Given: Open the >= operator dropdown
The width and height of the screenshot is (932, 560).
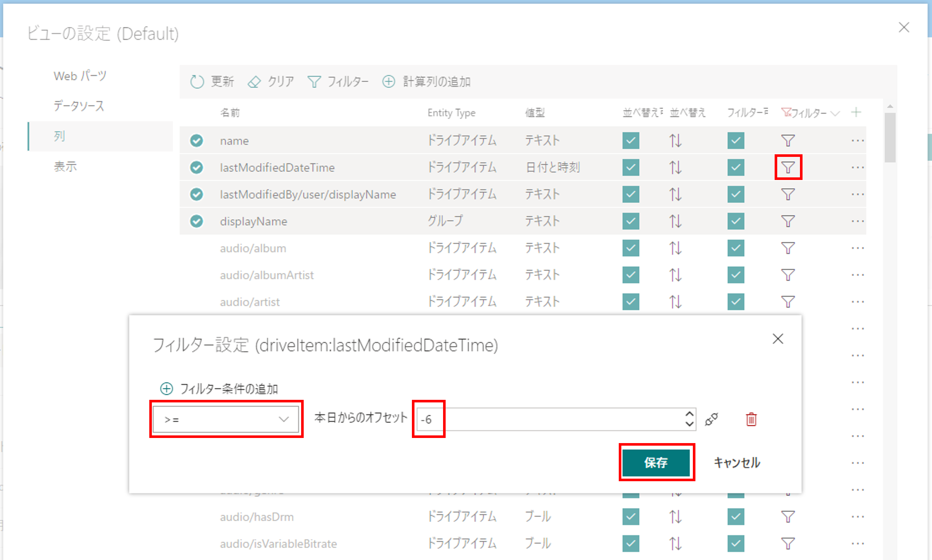Looking at the screenshot, I should tap(226, 419).
